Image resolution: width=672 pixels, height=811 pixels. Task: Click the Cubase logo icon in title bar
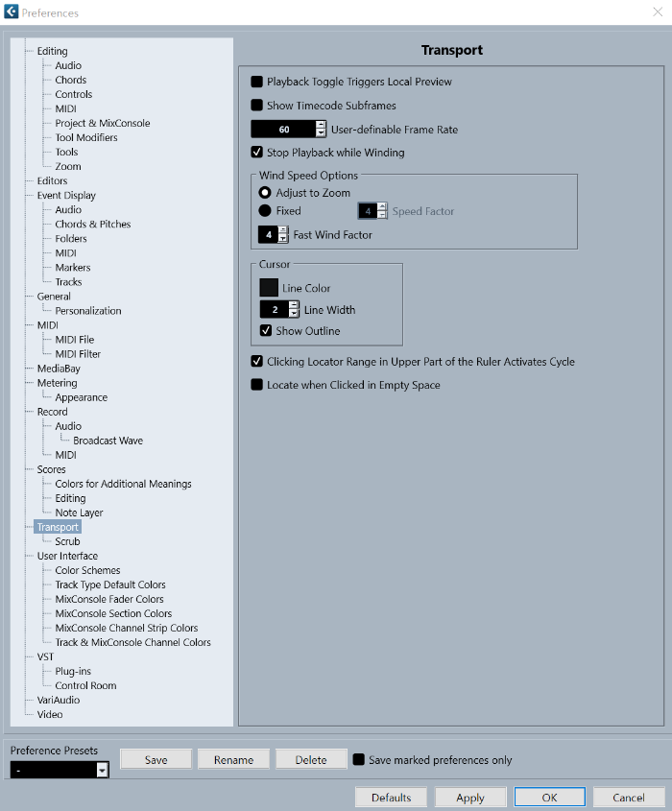[x=11, y=12]
